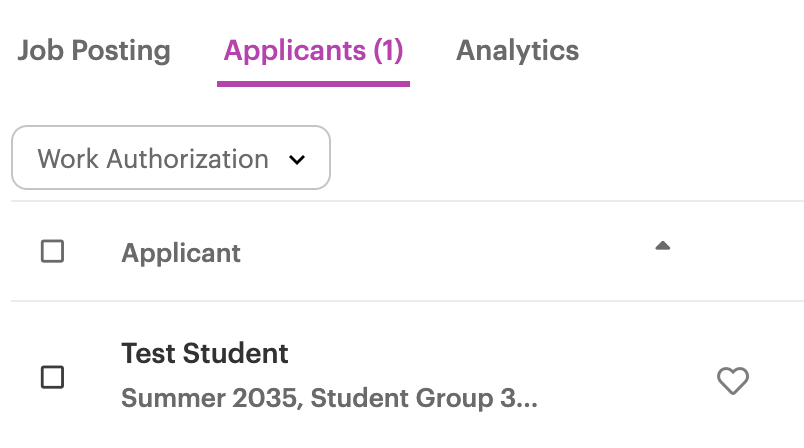Click the ascending sort arrow icon
The image size is (804, 448).
662,246
